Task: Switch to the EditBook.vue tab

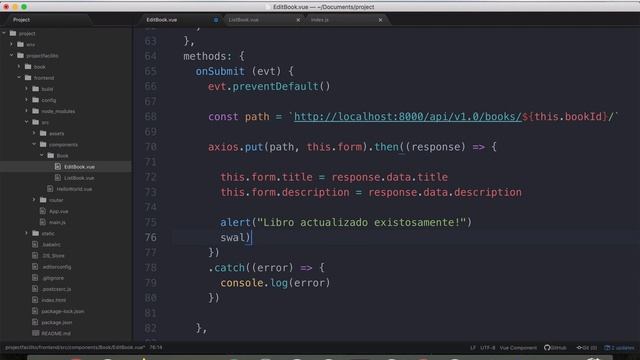Action: tap(162, 20)
